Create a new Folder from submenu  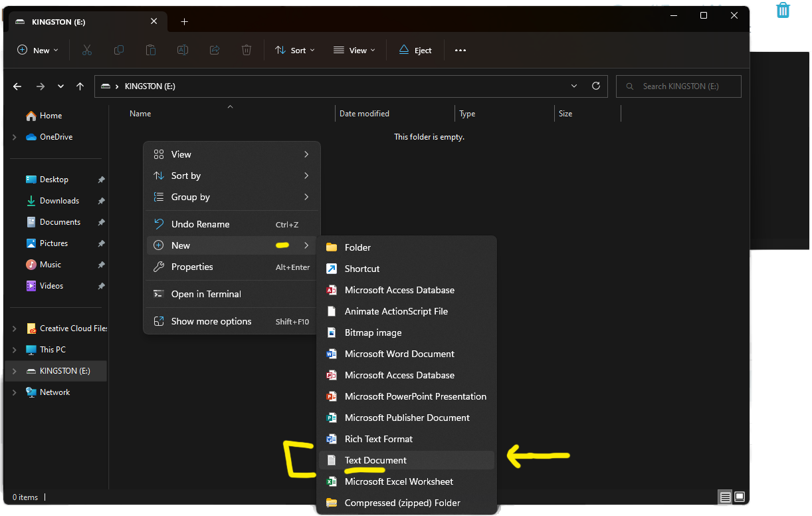(407, 247)
